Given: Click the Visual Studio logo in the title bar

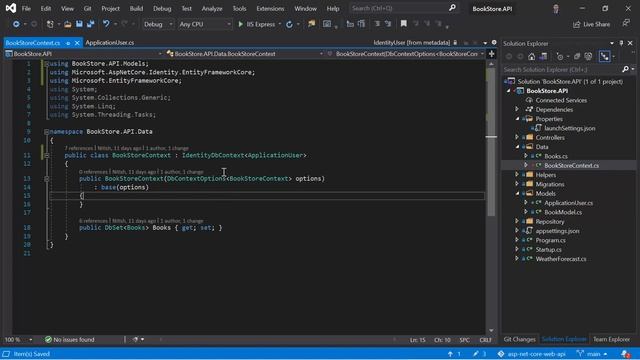Looking at the screenshot, I should coord(11,8).
